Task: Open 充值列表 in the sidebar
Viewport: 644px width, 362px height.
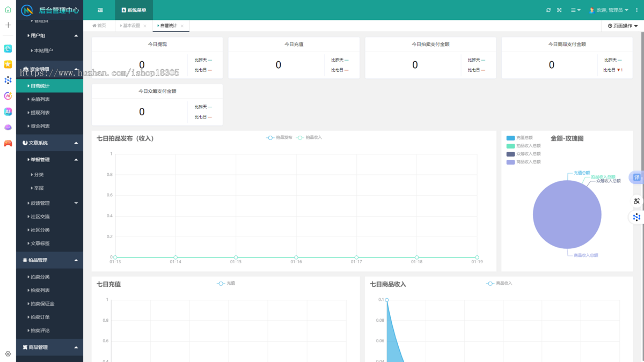Action: pyautogui.click(x=49, y=99)
